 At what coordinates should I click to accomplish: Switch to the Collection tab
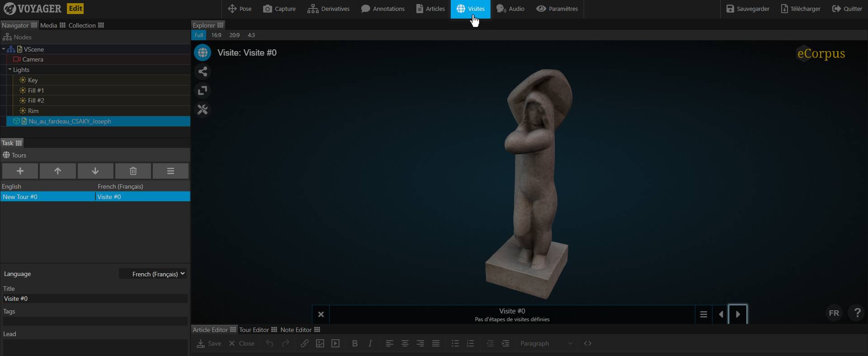[86, 25]
